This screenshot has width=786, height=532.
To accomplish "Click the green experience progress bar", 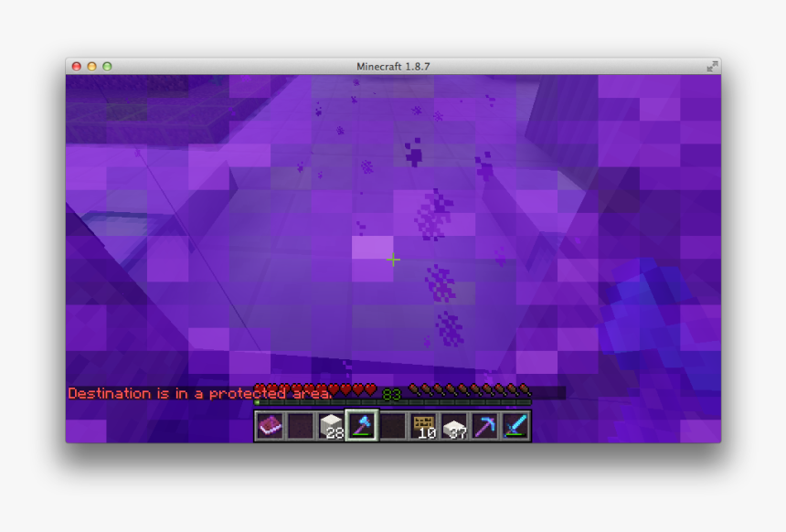I will point(392,402).
